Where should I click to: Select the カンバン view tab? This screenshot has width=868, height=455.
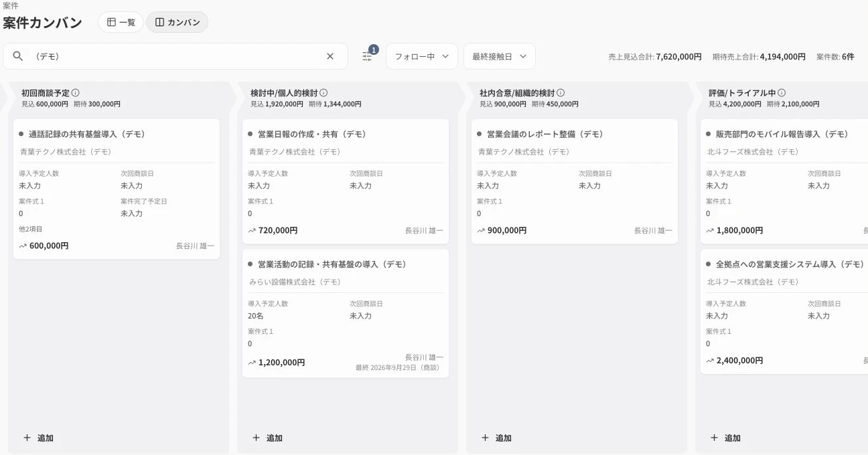pos(177,22)
